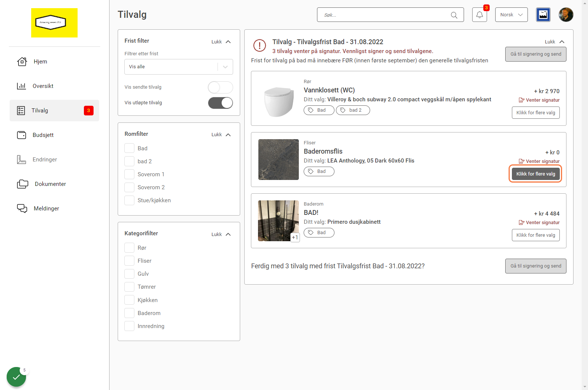Screen dimensions: 588x390
Task: Check the Bad room filter
Action: [x=129, y=148]
